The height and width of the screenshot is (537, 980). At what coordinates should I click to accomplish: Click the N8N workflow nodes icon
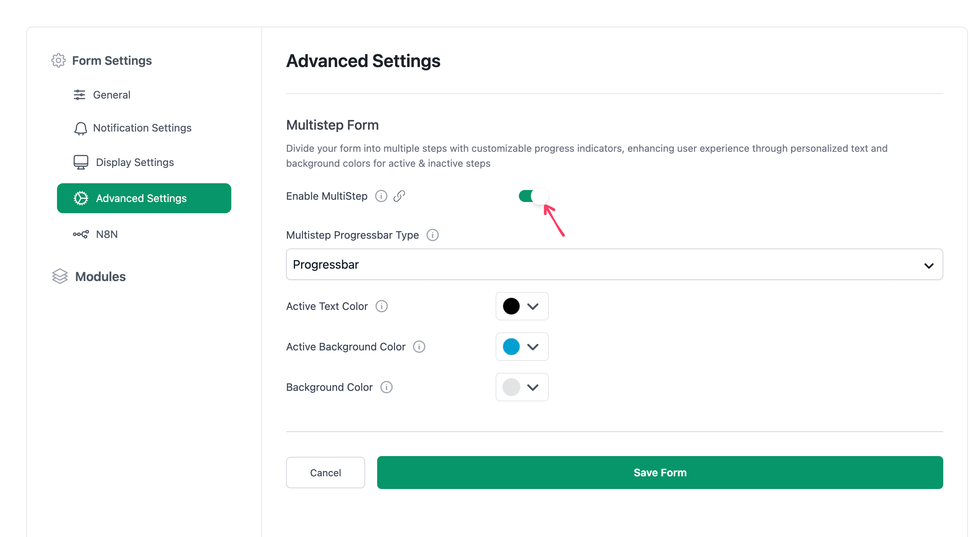pyautogui.click(x=81, y=234)
